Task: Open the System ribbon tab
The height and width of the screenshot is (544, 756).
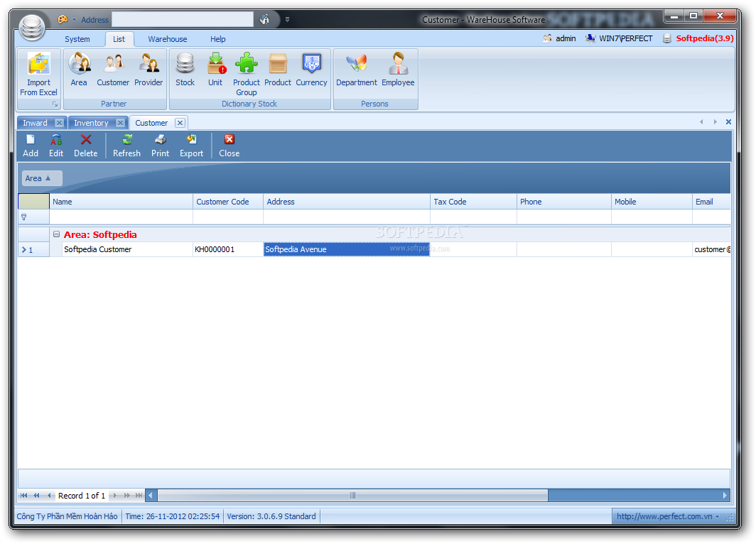Action: (x=77, y=39)
